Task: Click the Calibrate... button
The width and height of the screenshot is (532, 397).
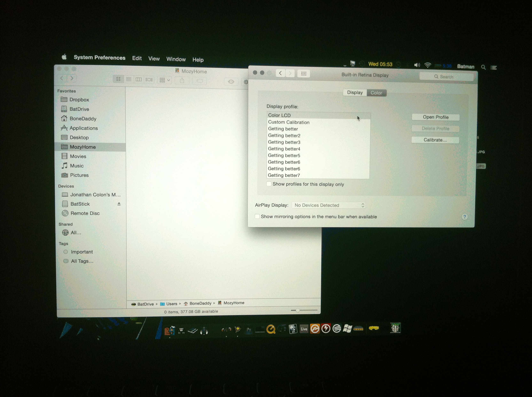Action: coord(435,140)
